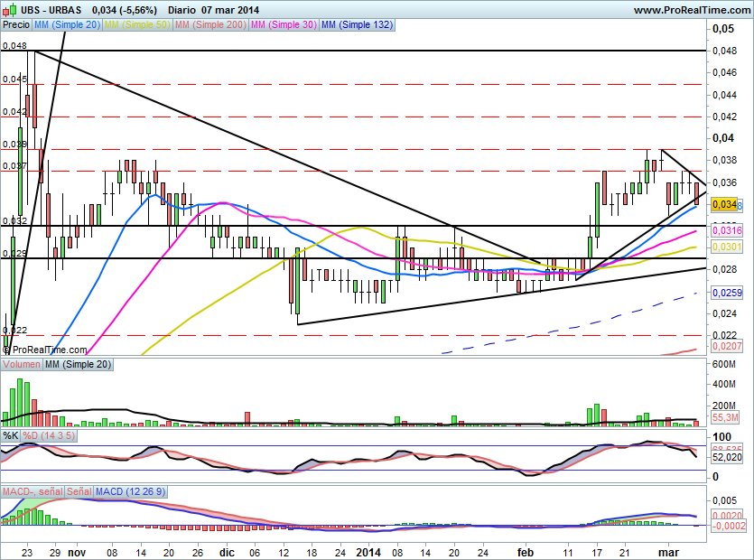754x560 pixels.
Task: Click the 2014 date axis label
Action: click(x=368, y=552)
